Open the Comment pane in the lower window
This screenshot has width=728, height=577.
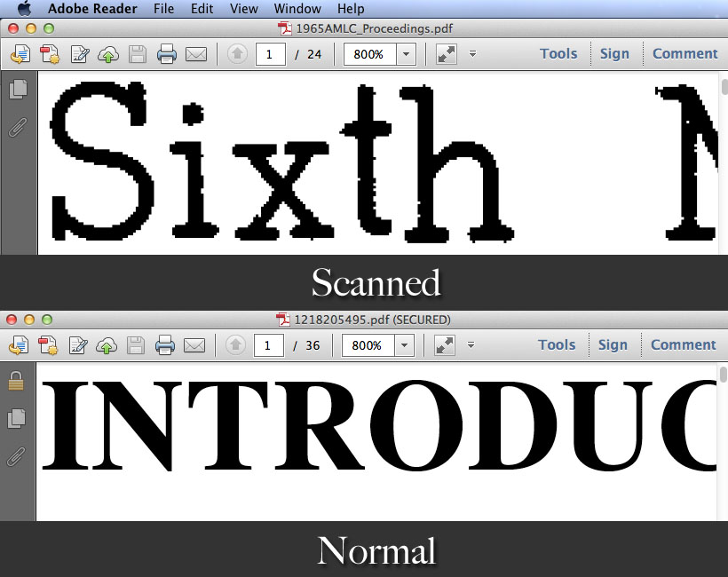pos(684,345)
